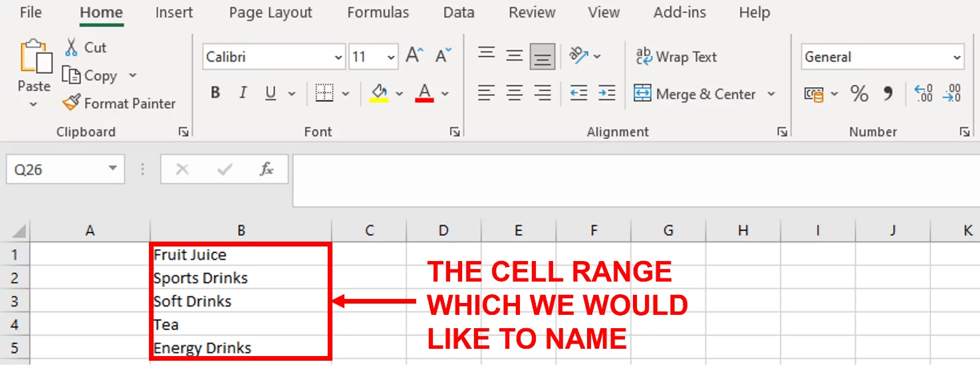This screenshot has height=372, width=980.
Task: Apply Percent Style format
Action: (859, 94)
